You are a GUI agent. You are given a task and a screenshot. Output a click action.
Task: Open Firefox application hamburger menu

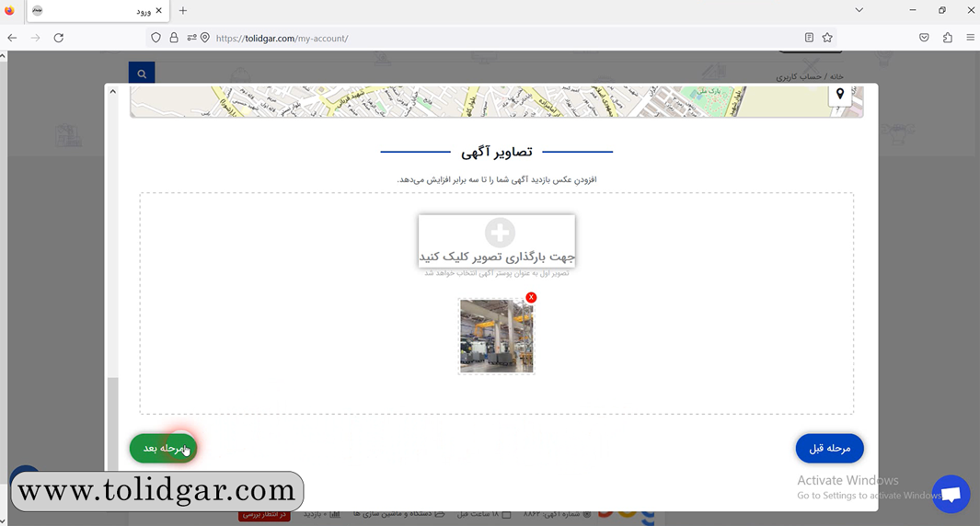pyautogui.click(x=971, y=38)
